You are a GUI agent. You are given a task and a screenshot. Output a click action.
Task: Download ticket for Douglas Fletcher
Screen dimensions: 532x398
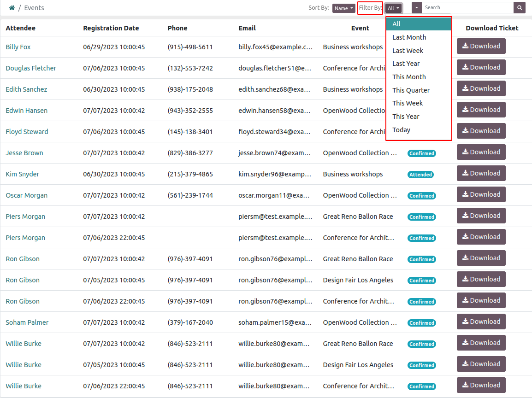point(481,67)
